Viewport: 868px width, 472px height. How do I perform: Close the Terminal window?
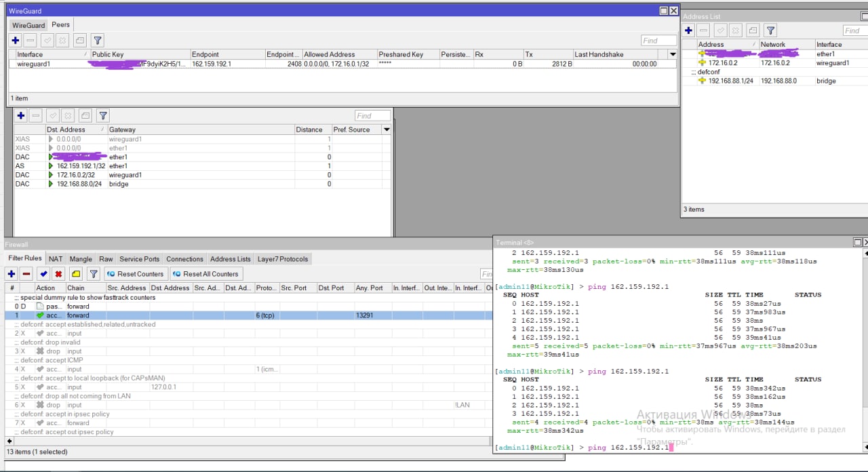pos(867,242)
